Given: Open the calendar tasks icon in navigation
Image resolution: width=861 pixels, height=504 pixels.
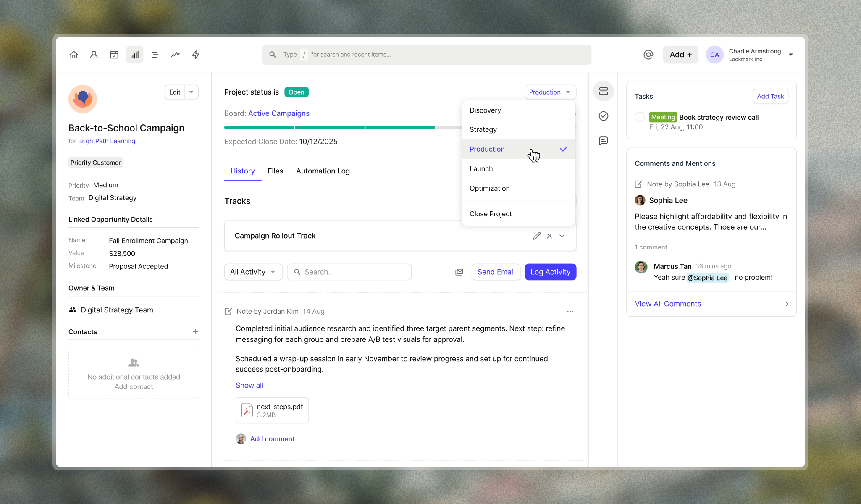Looking at the screenshot, I should (x=114, y=55).
